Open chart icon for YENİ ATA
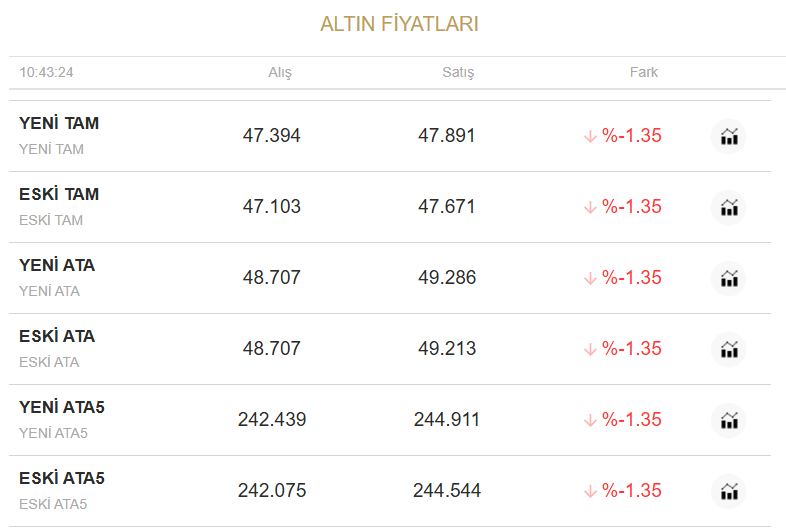Image resolution: width=786 pixels, height=528 pixels. click(729, 278)
